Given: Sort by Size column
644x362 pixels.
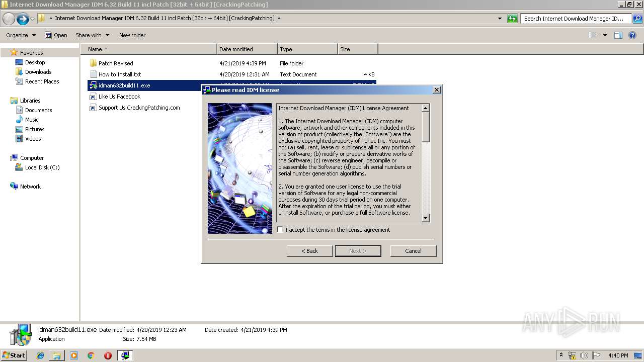Looking at the screenshot, I should click(358, 49).
